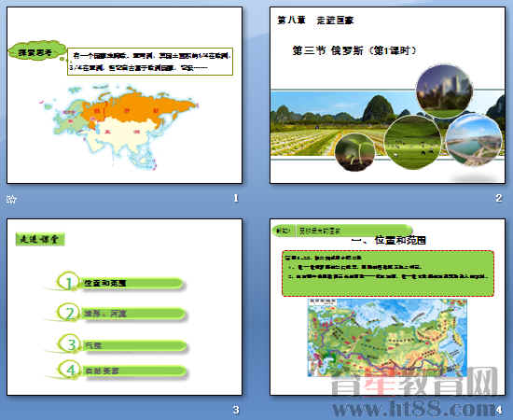Click the sprouting seedling circle photo on slide 2
Viewport: 513px width, 420px height.
coord(355,152)
